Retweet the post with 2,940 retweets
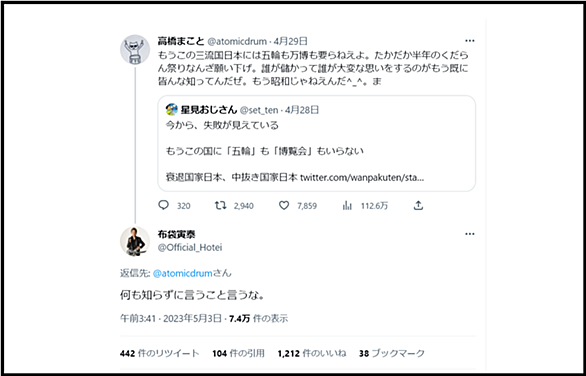Viewport: 586px width, 376px height. (220, 205)
